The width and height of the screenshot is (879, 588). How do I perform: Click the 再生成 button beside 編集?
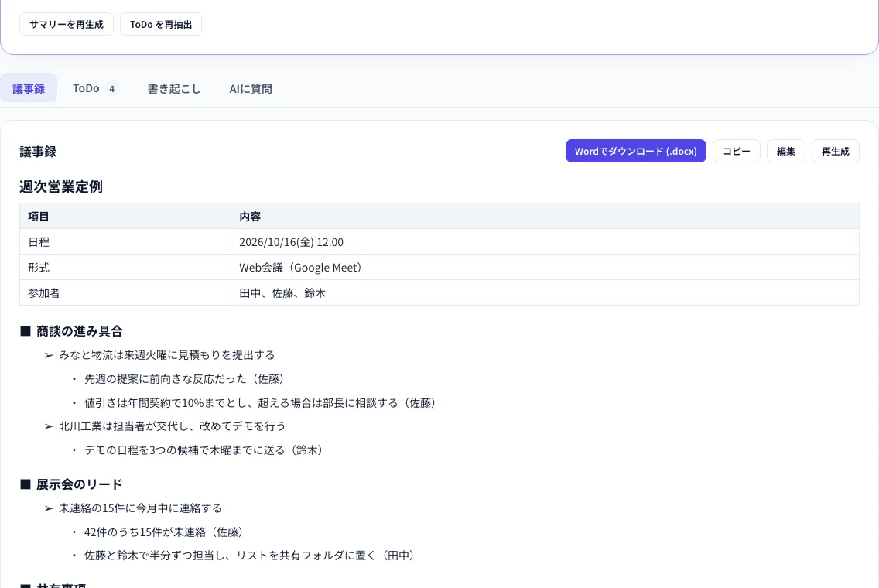click(835, 151)
